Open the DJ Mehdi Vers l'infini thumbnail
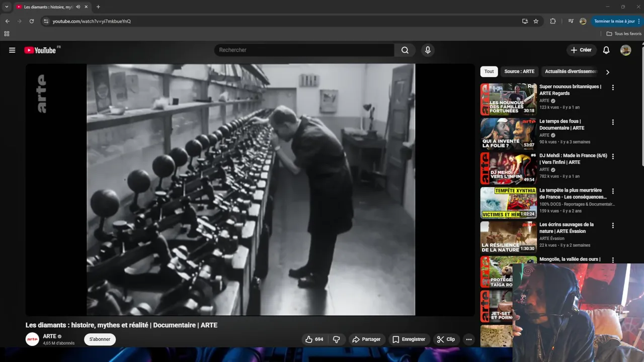 [x=508, y=168]
